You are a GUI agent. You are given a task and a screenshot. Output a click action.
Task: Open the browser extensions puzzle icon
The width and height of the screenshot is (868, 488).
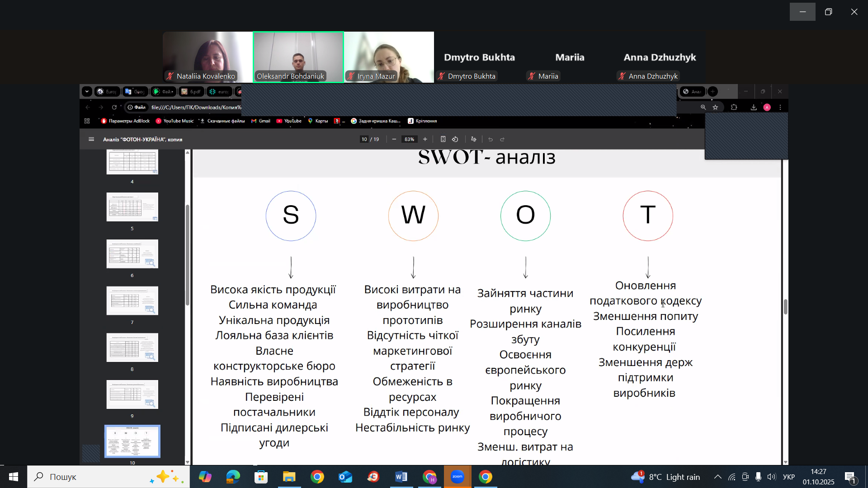[734, 107]
